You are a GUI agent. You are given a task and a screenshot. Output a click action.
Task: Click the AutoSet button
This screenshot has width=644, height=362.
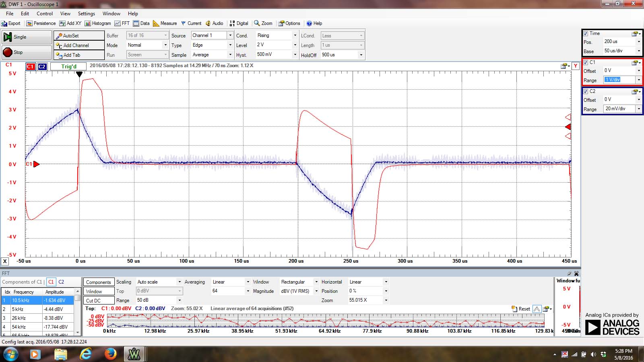pyautogui.click(x=79, y=36)
